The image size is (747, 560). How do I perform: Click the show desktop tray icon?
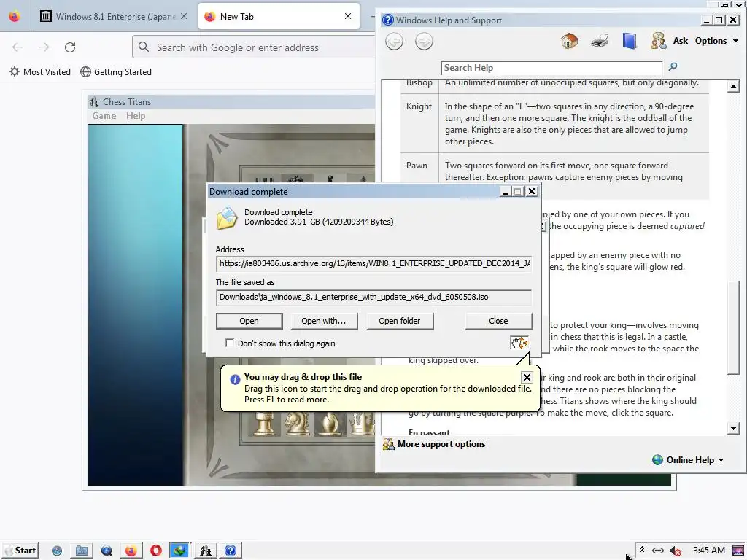(738, 551)
